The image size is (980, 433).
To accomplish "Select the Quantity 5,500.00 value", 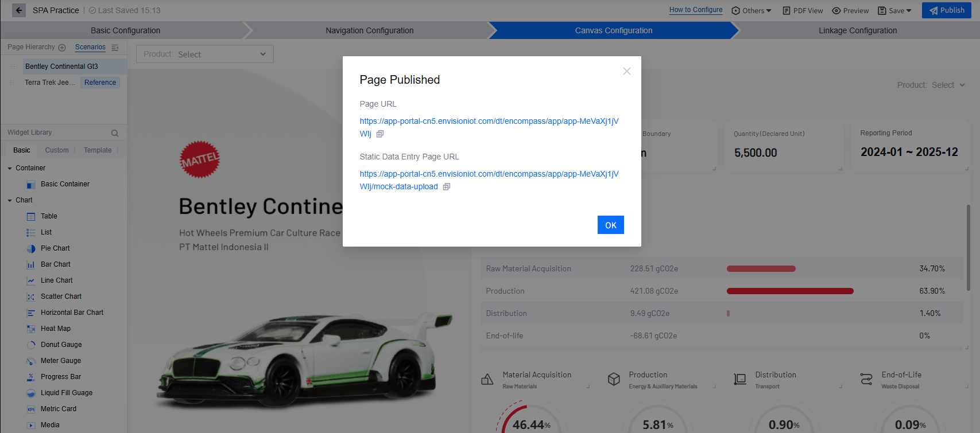I will click(756, 153).
